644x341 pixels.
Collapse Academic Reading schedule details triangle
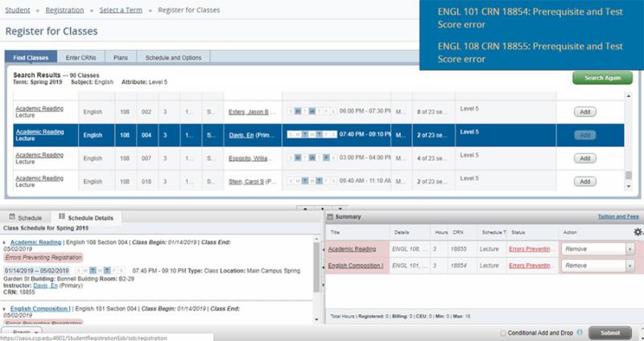(x=6, y=243)
